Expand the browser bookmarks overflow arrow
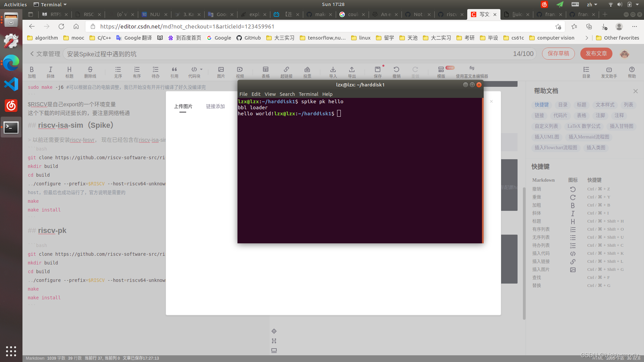The width and height of the screenshot is (644, 362). (587, 38)
